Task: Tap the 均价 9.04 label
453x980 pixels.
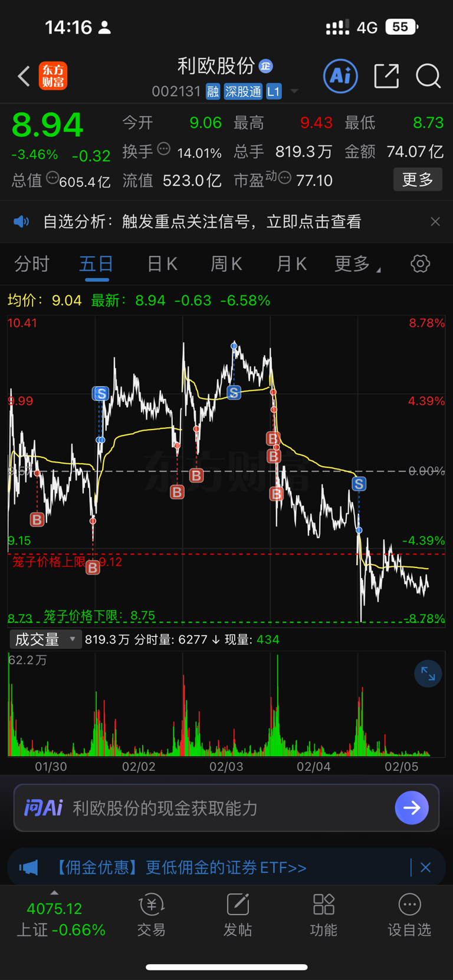Action: pos(44,301)
